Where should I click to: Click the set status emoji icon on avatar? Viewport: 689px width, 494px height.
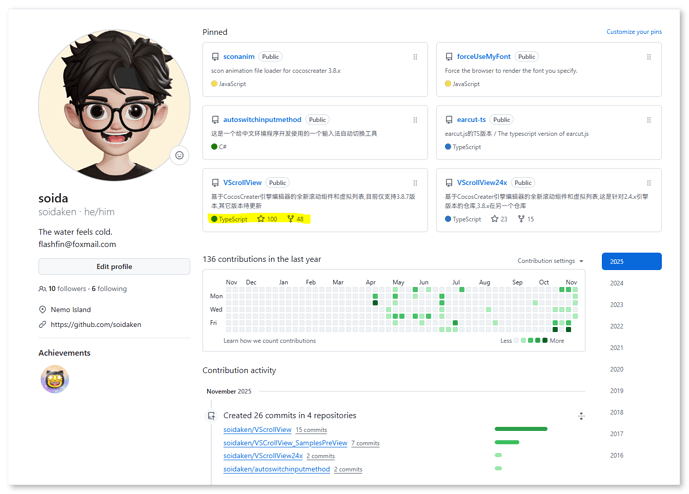pyautogui.click(x=179, y=155)
